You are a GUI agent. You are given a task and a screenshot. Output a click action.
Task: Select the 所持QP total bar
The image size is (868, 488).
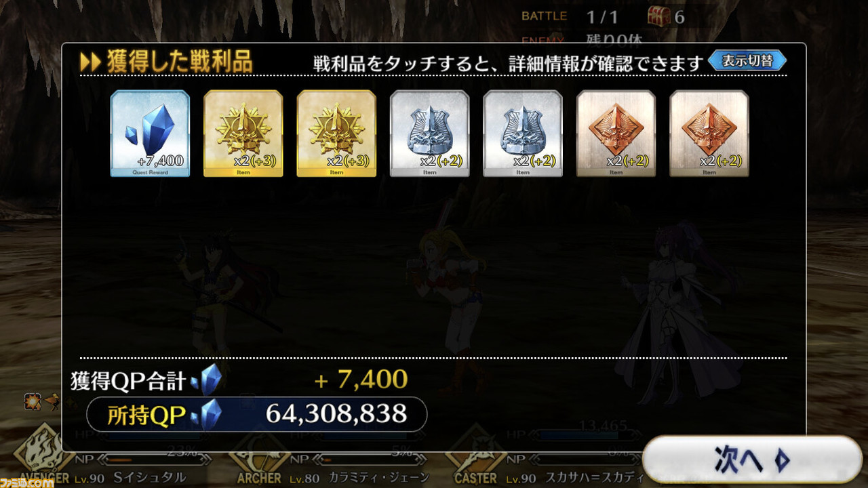coord(257,414)
